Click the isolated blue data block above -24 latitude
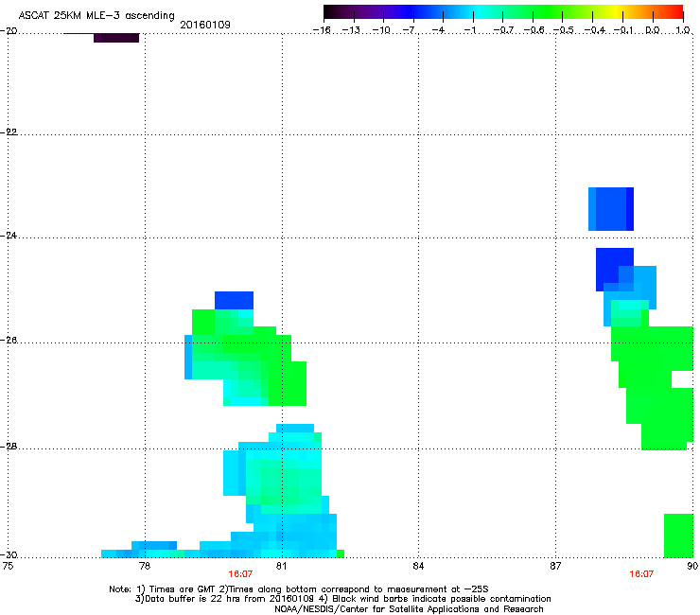Viewport: 700px width, 615px height. coord(611,209)
